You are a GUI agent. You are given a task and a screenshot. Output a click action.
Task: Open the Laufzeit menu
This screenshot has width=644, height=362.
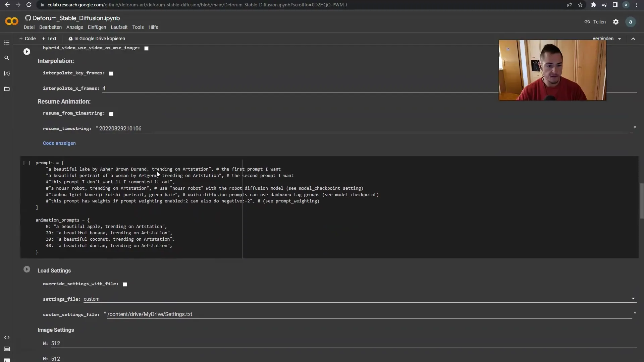(x=119, y=27)
